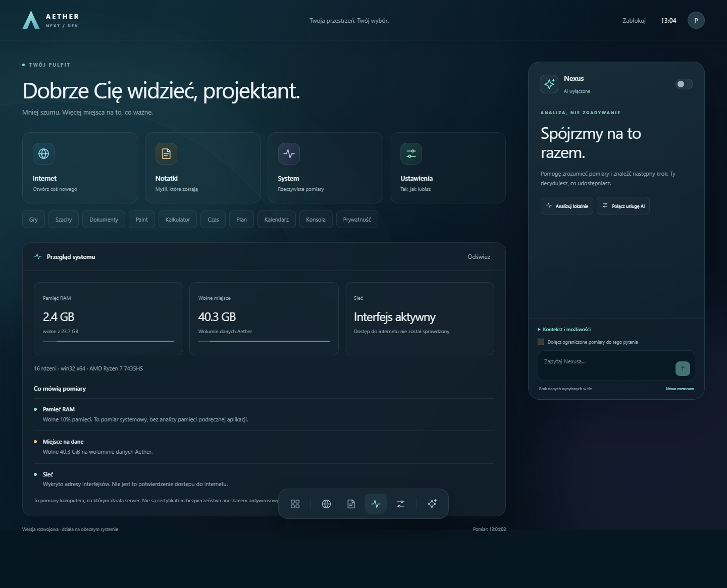Open the dock globe browser icon
Image resolution: width=727 pixels, height=588 pixels.
point(327,504)
